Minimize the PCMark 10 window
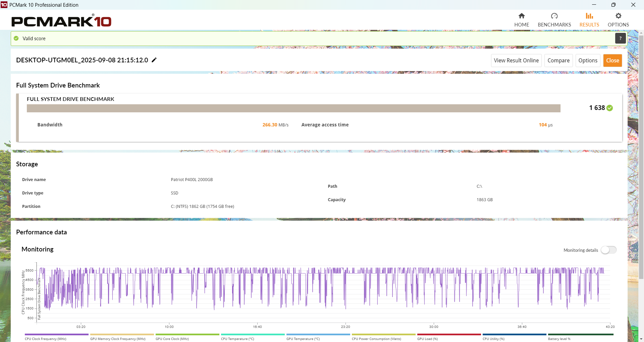Image resolution: width=644 pixels, height=342 pixels. coord(594,5)
